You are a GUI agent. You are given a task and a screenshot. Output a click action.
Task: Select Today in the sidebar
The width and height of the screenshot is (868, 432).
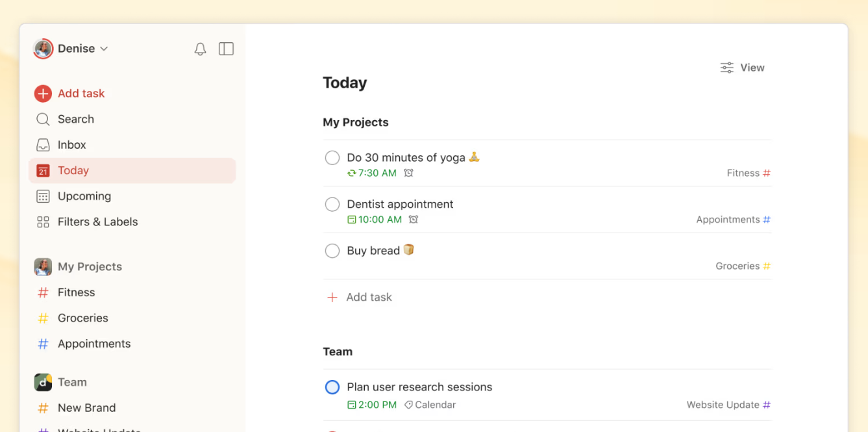73,170
